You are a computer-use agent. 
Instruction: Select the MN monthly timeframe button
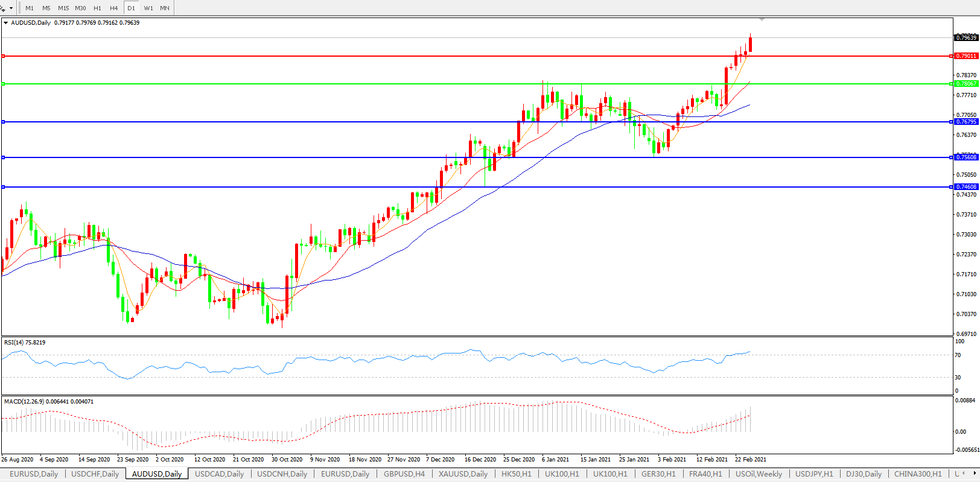tap(165, 8)
